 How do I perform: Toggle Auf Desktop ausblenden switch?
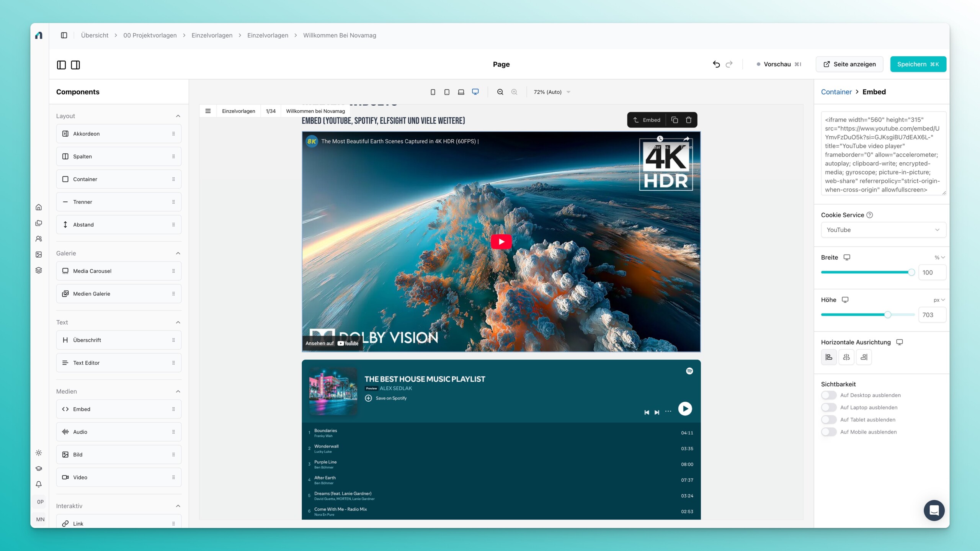(x=829, y=395)
